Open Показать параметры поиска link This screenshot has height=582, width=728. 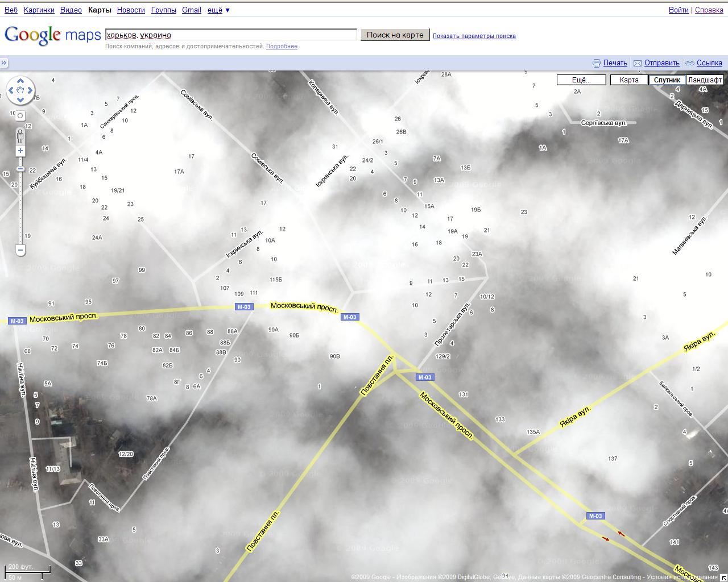474,36
